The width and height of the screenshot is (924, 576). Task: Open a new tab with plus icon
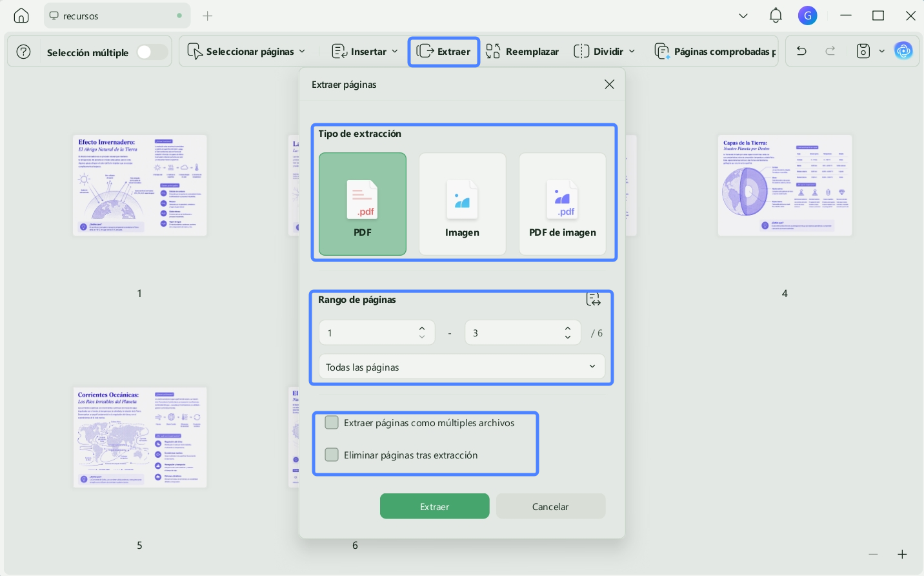pyautogui.click(x=207, y=15)
